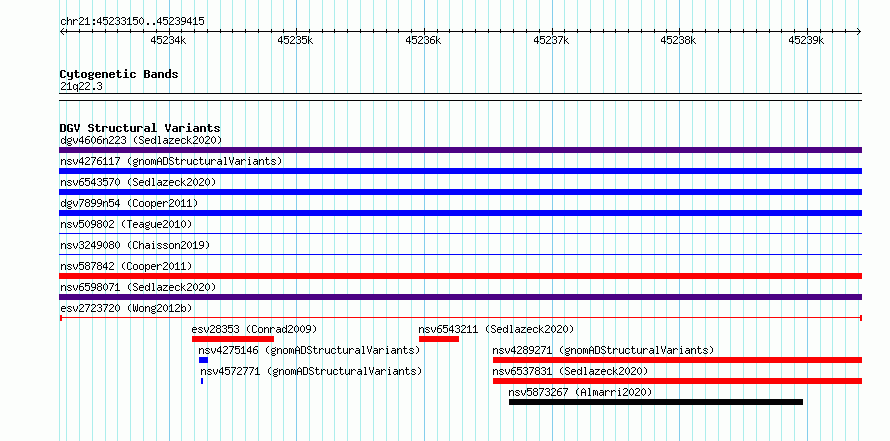Click the nsv6537831 red variant bar
This screenshot has height=441, width=890.
click(677, 381)
